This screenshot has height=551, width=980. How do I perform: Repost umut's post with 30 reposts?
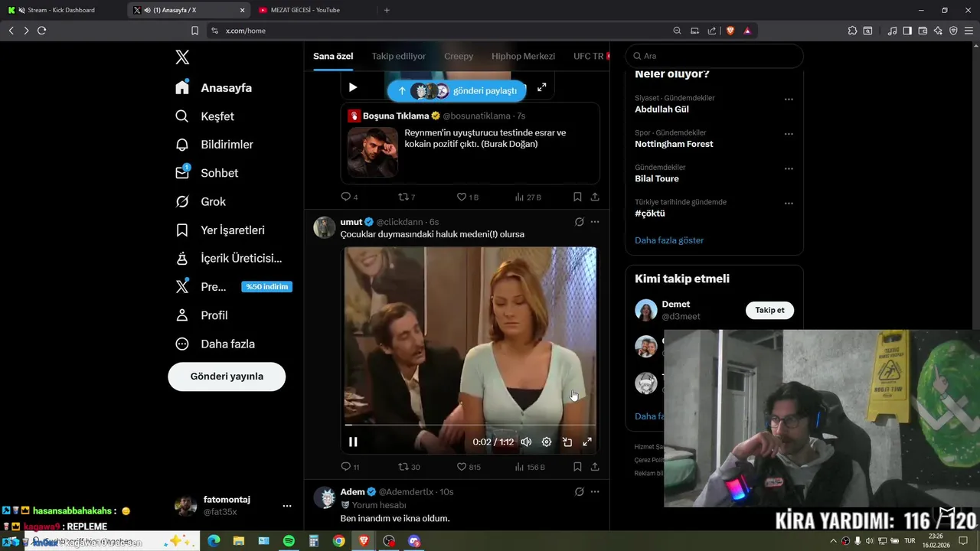point(410,467)
